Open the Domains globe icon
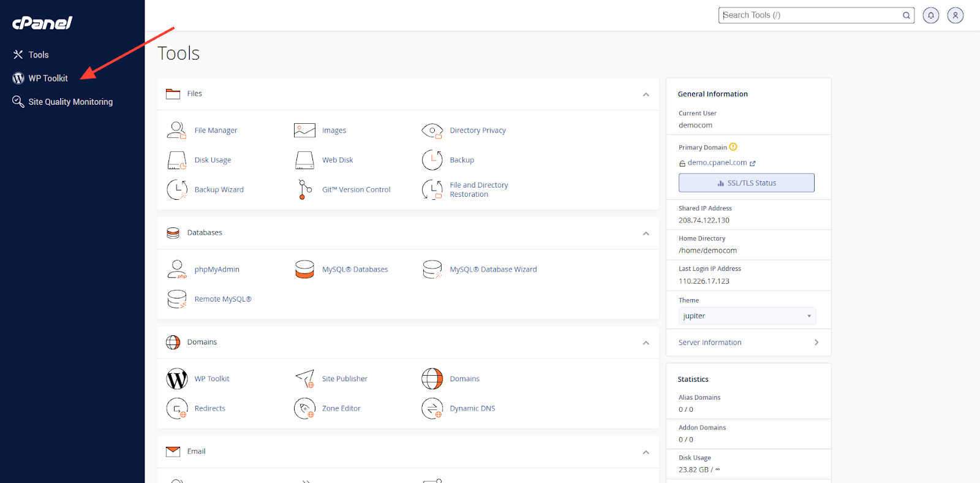The image size is (980, 483). (x=432, y=379)
